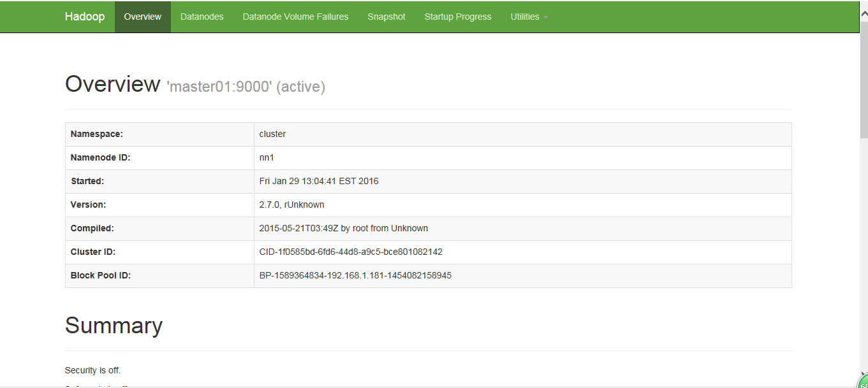Click the Block Pool ID table row
Screen dimensions: 868x388
click(355, 275)
